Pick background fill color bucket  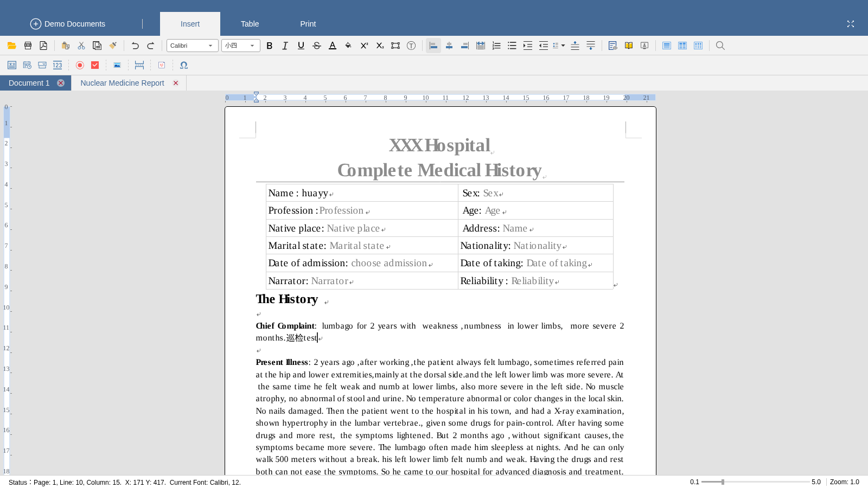[348, 46]
